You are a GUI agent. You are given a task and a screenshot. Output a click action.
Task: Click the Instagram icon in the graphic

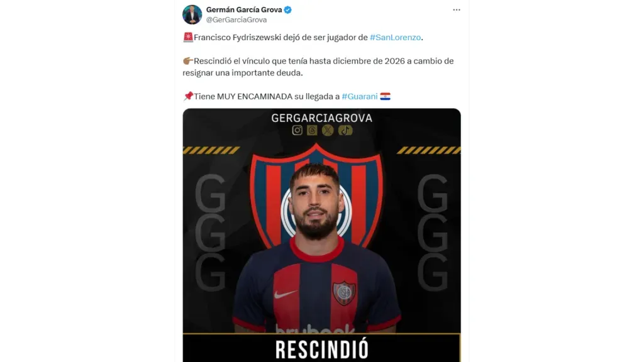[x=297, y=131]
